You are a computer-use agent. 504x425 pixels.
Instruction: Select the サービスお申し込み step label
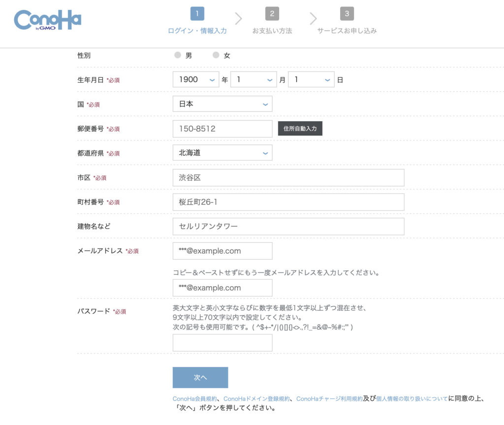click(x=347, y=31)
